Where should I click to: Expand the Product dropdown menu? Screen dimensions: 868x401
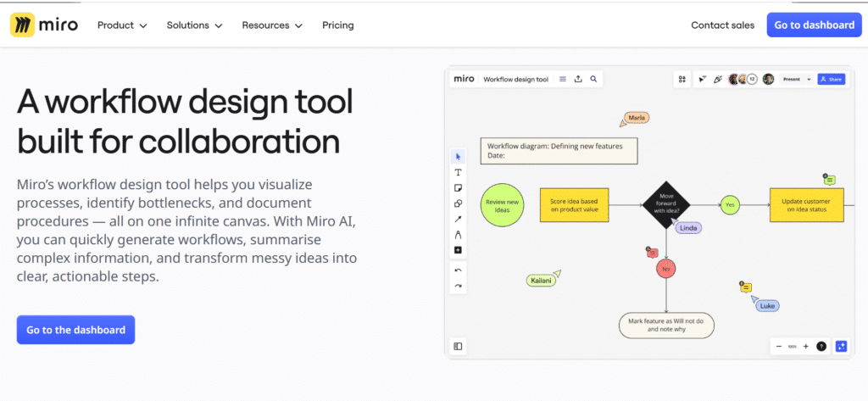(122, 25)
